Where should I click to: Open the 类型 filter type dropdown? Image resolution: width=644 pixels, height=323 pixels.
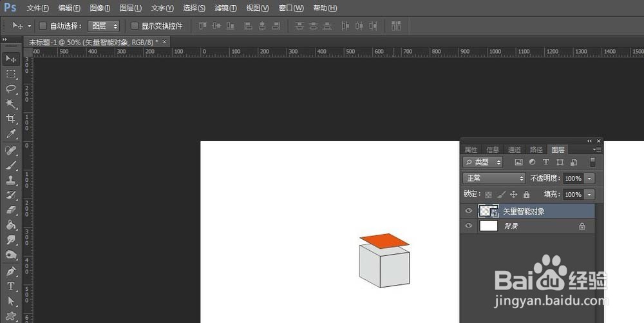482,162
